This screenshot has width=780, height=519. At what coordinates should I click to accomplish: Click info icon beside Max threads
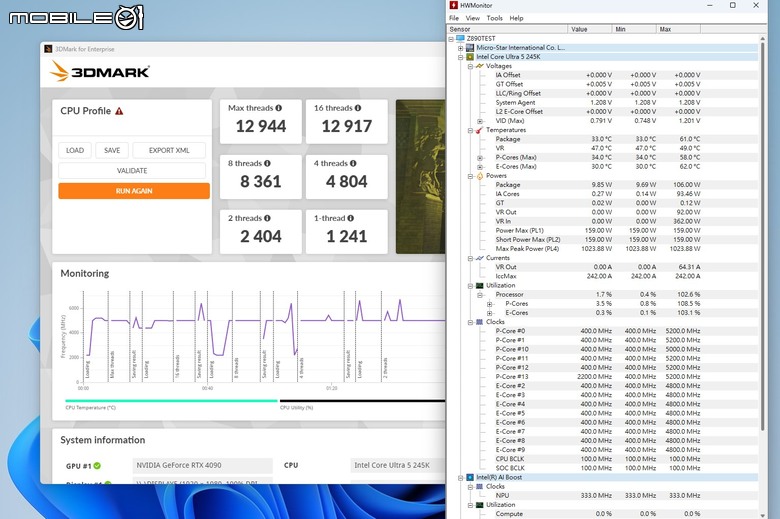click(279, 108)
